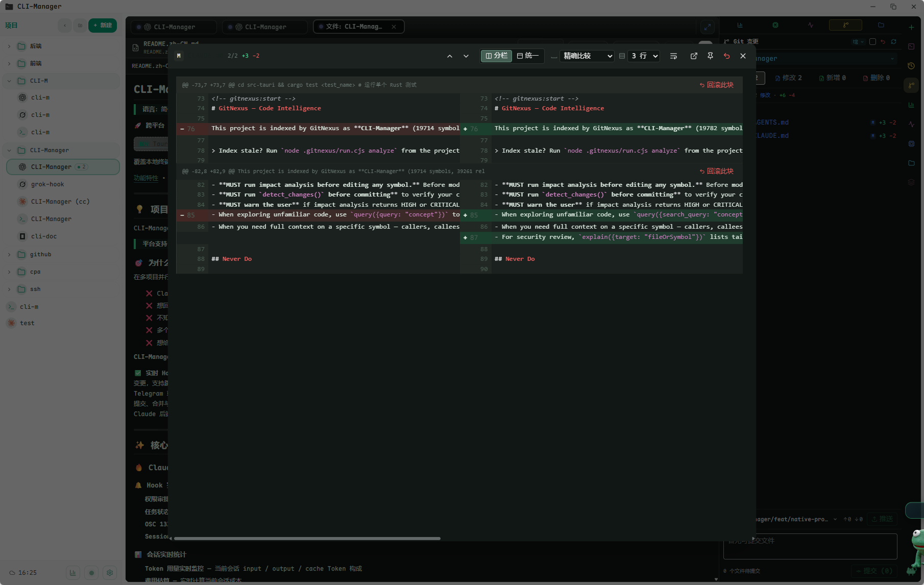Click refresh icon in Git 变更 header
The height and width of the screenshot is (585, 924).
click(x=893, y=42)
